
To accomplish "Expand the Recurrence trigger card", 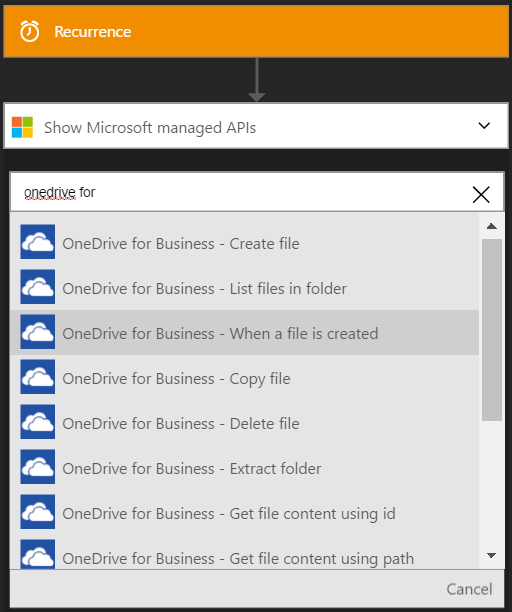I will [x=256, y=31].
